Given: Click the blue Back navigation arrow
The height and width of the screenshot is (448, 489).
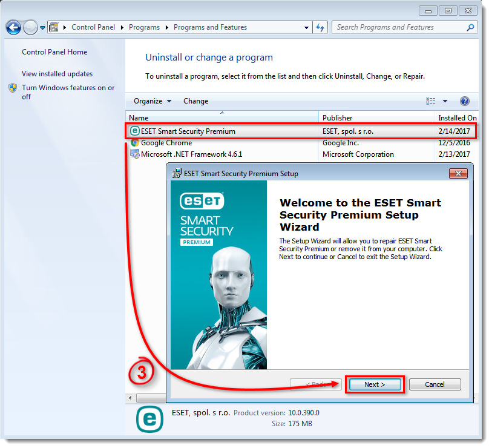Looking at the screenshot, I should [x=13, y=27].
